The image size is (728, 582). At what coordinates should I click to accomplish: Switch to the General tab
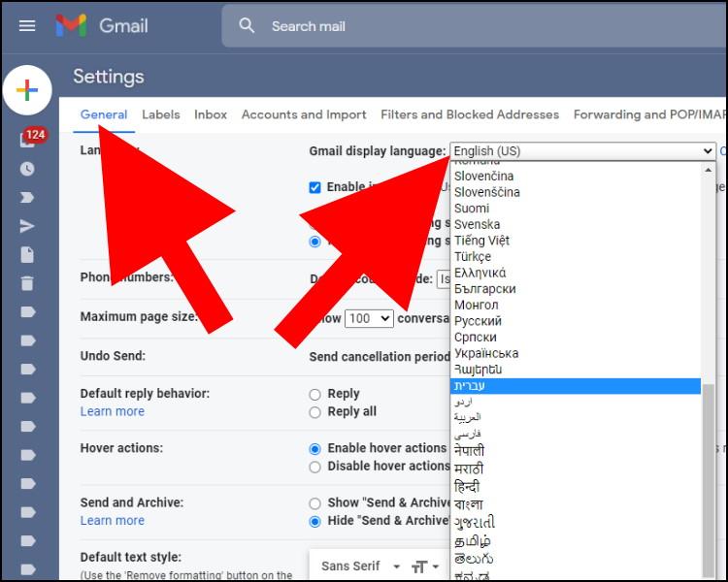point(104,114)
